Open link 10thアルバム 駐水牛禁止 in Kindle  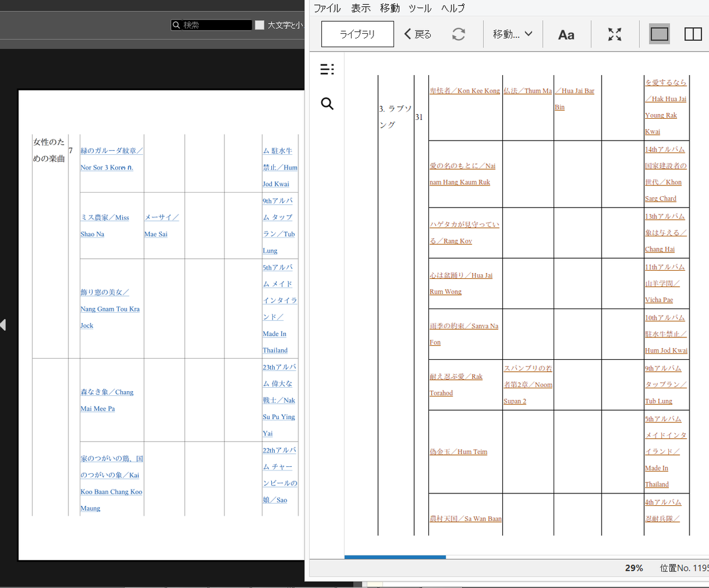pyautogui.click(x=666, y=334)
